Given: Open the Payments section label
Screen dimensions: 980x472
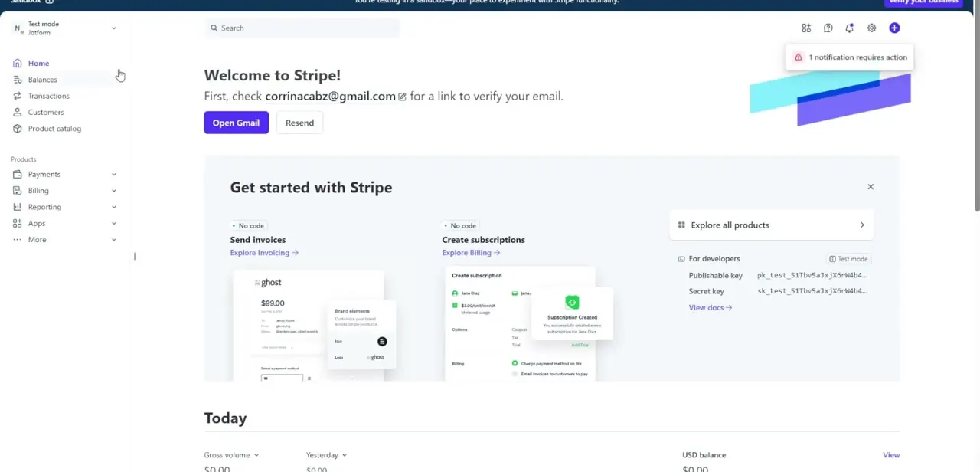Looking at the screenshot, I should (44, 174).
